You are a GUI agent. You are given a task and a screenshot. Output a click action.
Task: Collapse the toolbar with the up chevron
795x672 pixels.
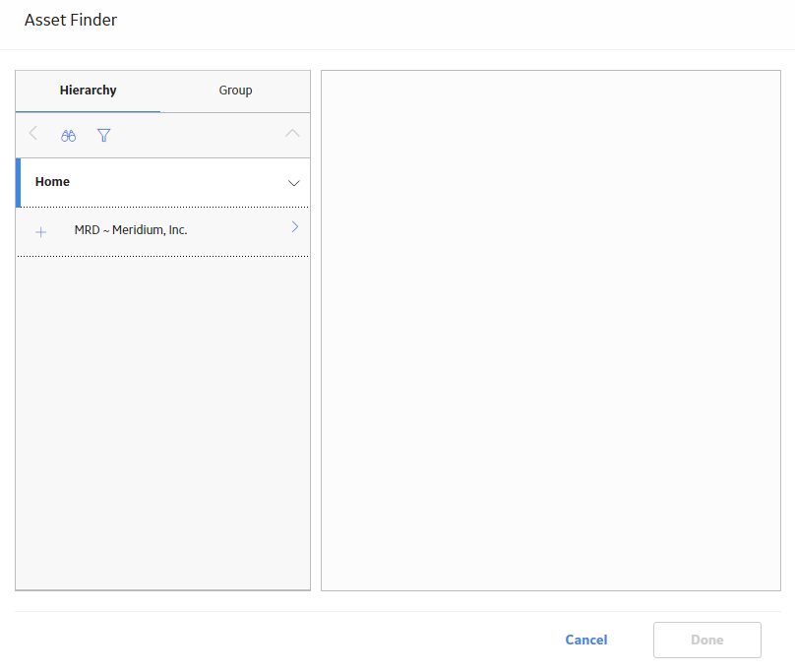pyautogui.click(x=292, y=134)
